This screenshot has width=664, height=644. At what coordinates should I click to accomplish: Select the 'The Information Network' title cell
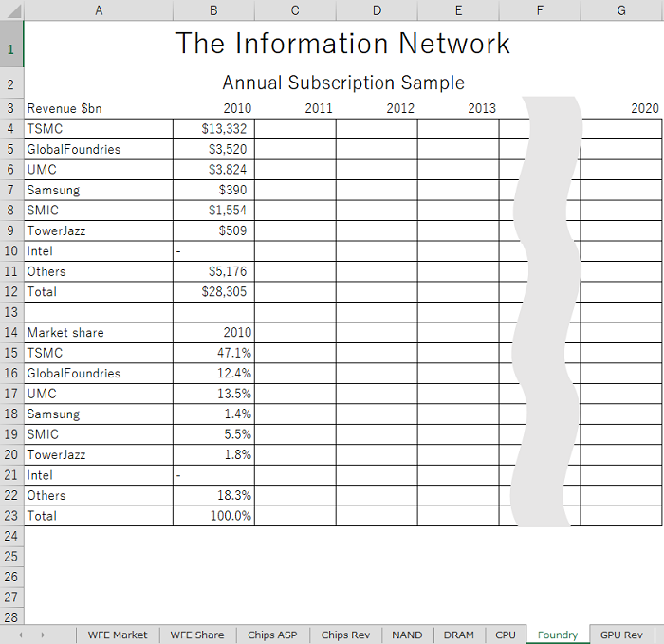pos(342,45)
